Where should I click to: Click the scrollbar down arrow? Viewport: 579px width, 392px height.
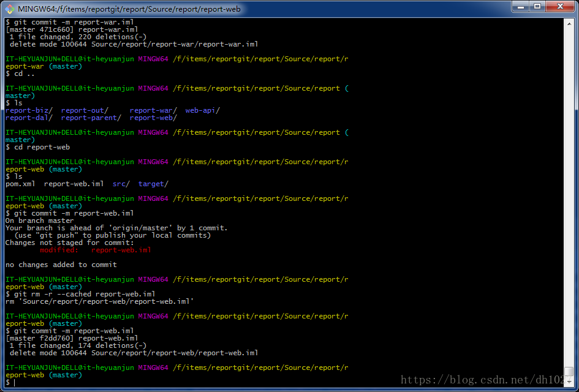pyautogui.click(x=569, y=382)
